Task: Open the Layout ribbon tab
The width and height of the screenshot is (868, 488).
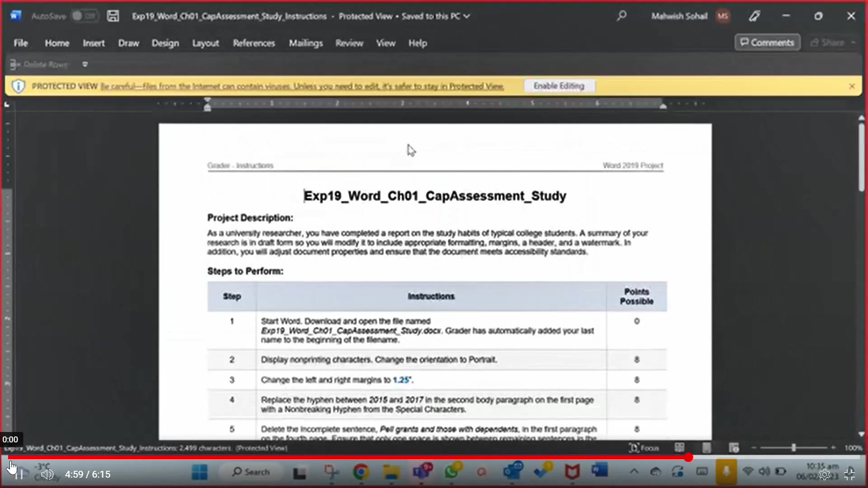Action: pos(205,43)
